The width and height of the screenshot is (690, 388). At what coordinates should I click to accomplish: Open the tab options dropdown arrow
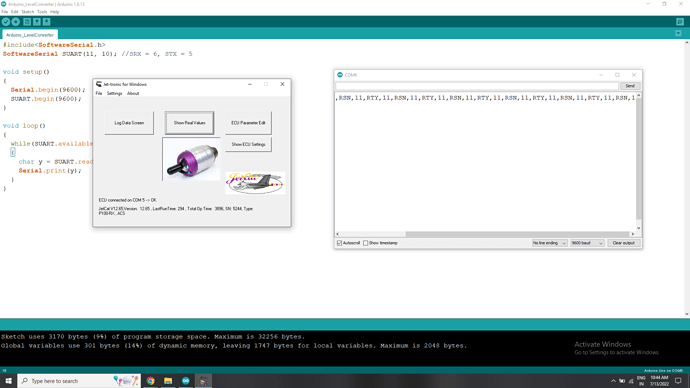pyautogui.click(x=678, y=33)
